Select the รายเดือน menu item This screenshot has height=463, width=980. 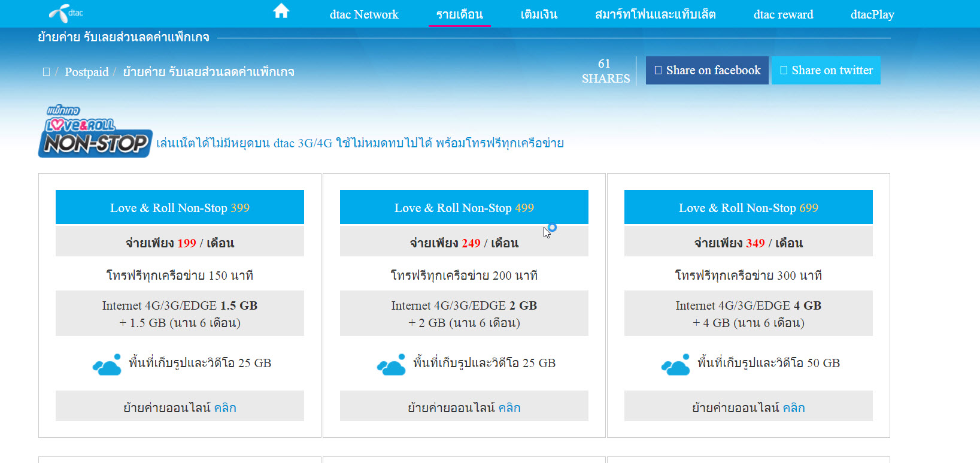tap(459, 14)
